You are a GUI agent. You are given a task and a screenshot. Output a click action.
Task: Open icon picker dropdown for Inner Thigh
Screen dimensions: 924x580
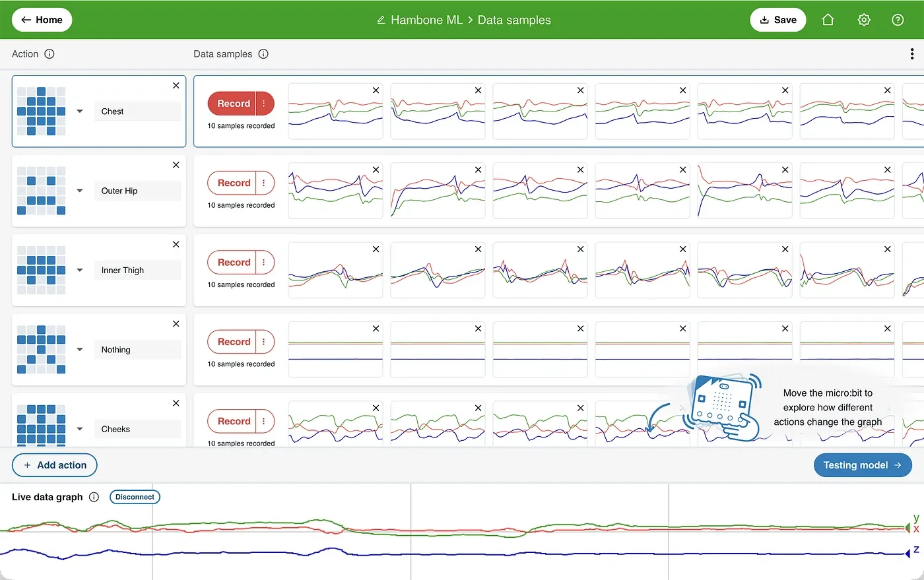click(x=80, y=270)
